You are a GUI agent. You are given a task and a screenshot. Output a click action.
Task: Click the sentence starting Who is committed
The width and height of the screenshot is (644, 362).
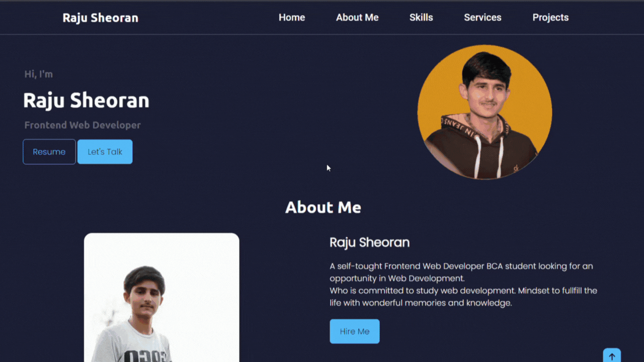pos(463,297)
